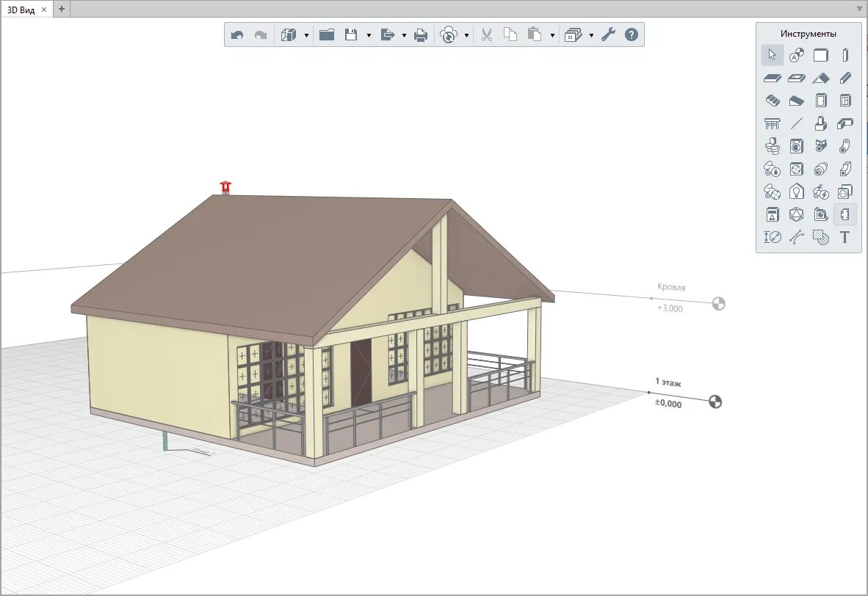Select the arrow selection tool
Viewport: 868px width, 596px height.
773,55
